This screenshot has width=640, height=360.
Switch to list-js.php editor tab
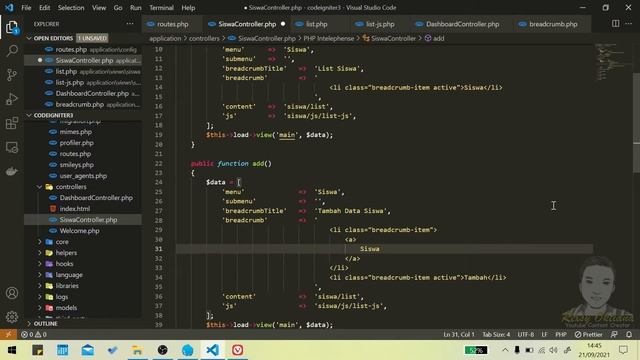coord(380,24)
